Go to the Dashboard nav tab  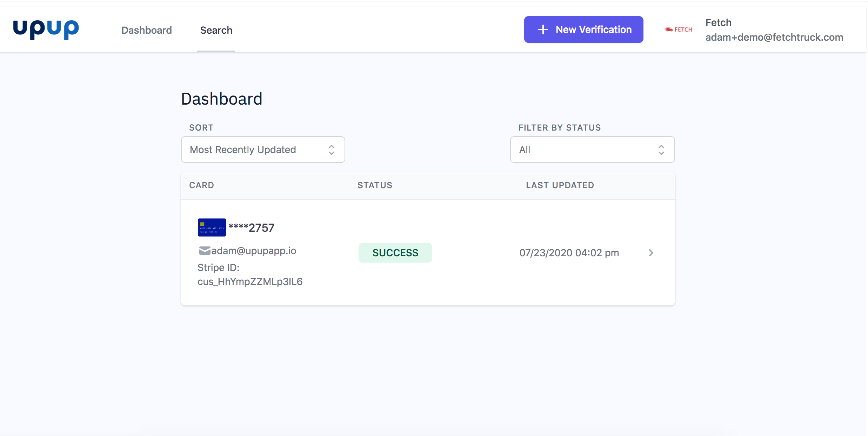[x=147, y=30]
